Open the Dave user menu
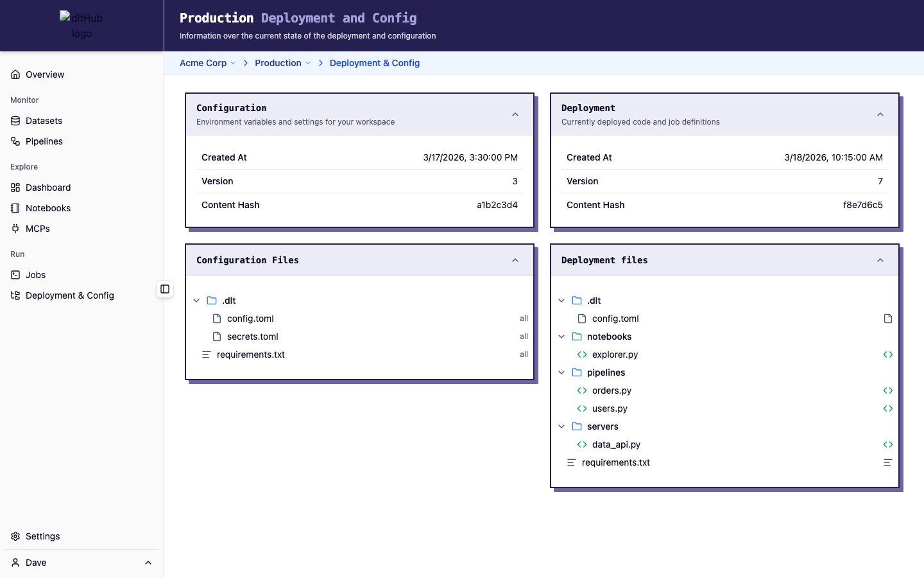The image size is (924, 578). (x=81, y=563)
